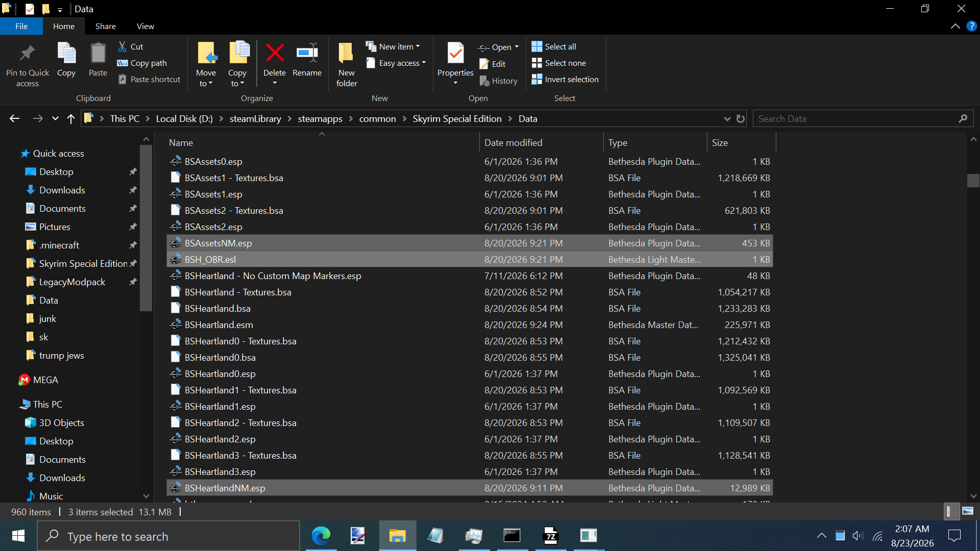Open MEGA in the navigation pane
980x551 pixels.
pyautogui.click(x=45, y=380)
